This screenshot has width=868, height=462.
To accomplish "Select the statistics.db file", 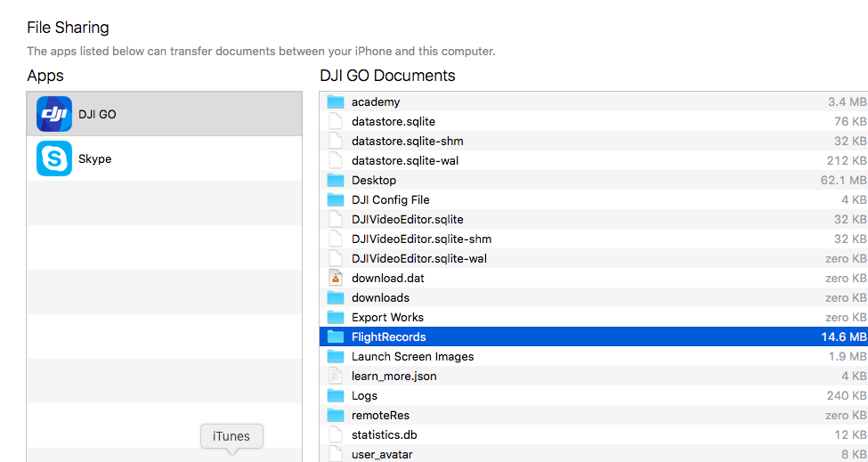I will [594, 435].
